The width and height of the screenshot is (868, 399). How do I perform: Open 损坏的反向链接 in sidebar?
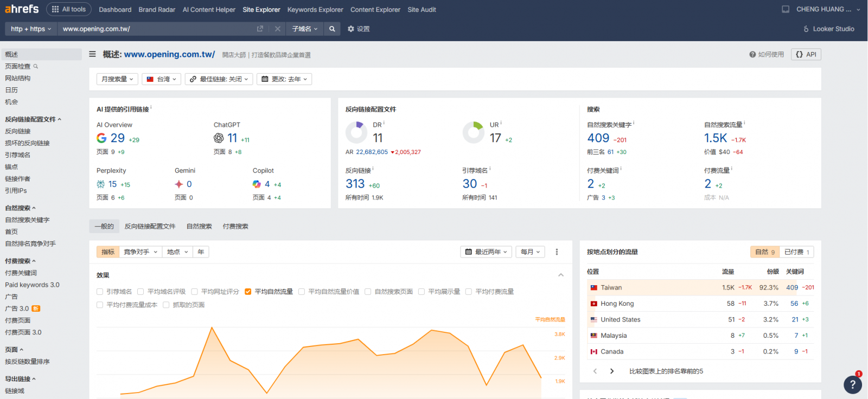27,143
